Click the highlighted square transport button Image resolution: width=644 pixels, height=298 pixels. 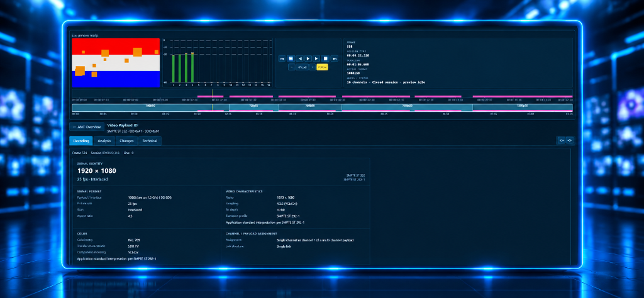(x=291, y=58)
